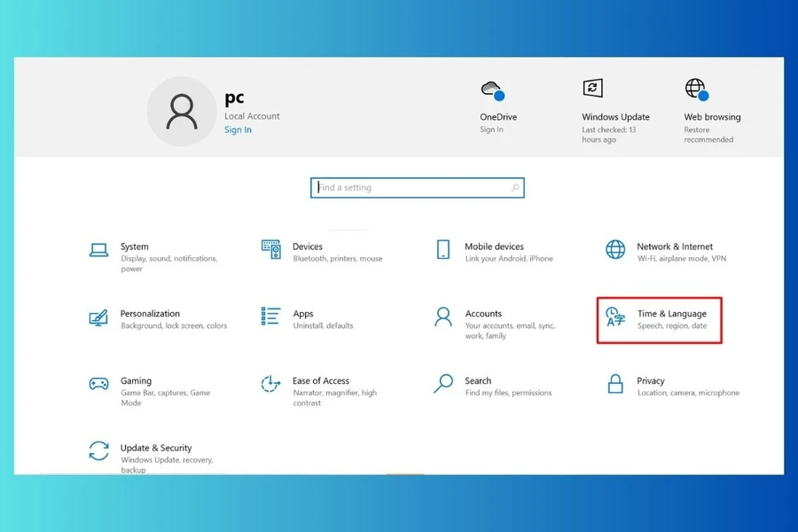Screen dimensions: 798x532
Task: Click 'Last checked: 13 hours ago' text
Action: [609, 135]
